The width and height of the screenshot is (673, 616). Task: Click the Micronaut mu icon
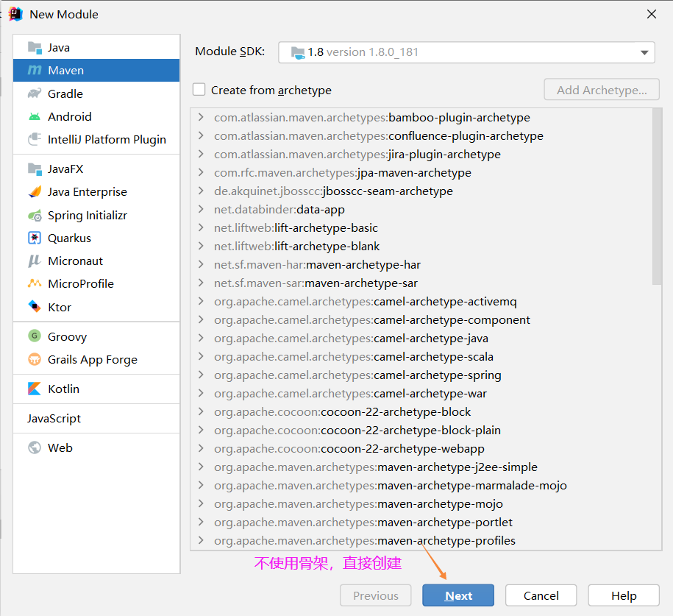tap(35, 261)
